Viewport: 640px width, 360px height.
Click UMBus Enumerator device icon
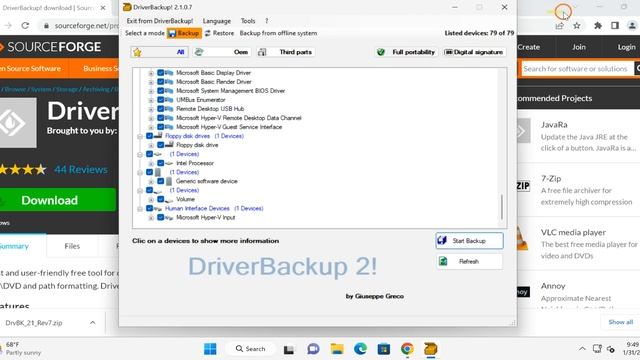pyautogui.click(x=169, y=100)
